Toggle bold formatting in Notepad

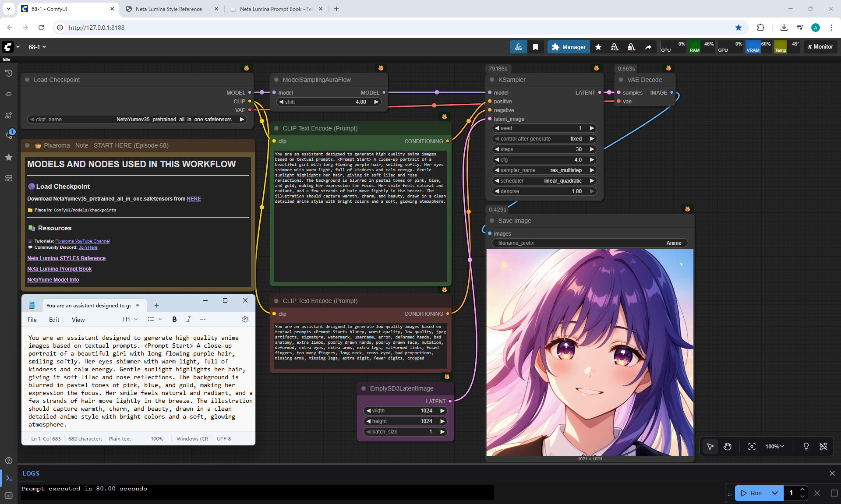click(x=174, y=319)
